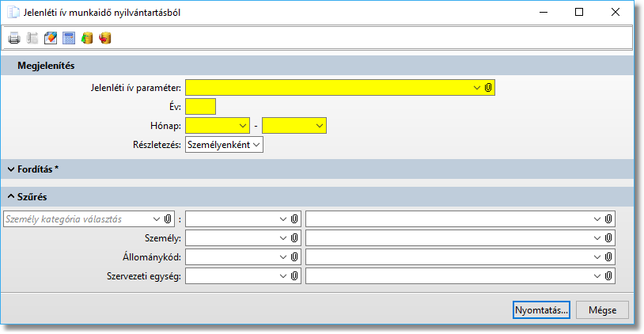Click the yellow Év input field
The width and height of the screenshot is (644, 334).
coord(200,106)
